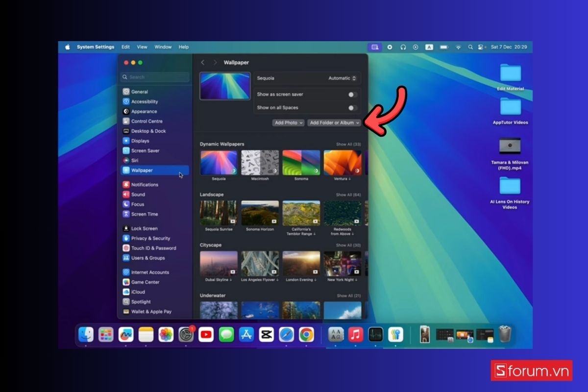Viewport: 588px width, 392px height.
Task: Select the London Evening wallpaper
Action: point(301,264)
